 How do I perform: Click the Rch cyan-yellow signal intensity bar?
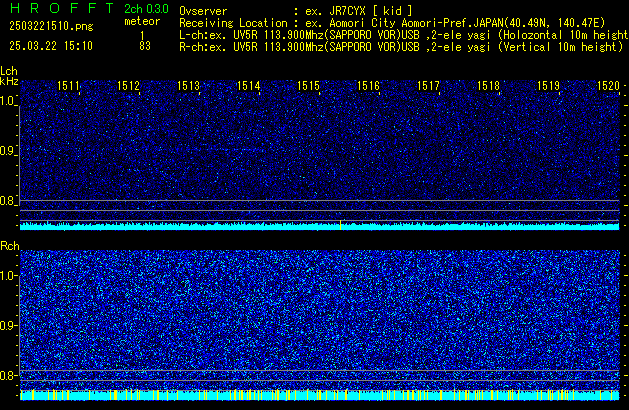pyautogui.click(x=320, y=395)
